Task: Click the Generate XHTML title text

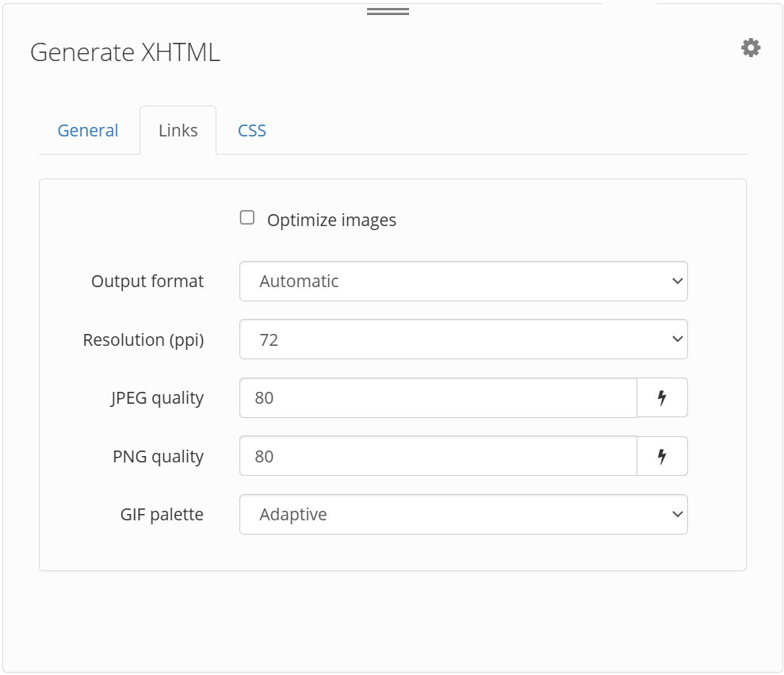Action: [x=124, y=52]
